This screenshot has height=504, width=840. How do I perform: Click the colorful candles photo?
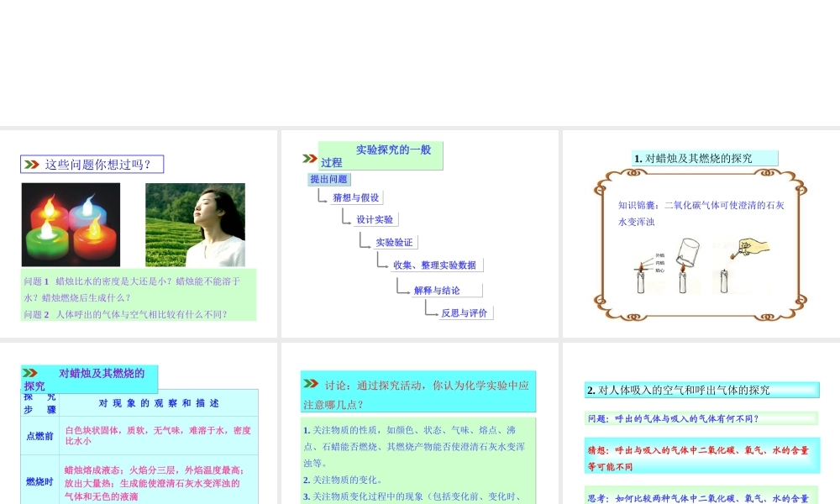[71, 224]
